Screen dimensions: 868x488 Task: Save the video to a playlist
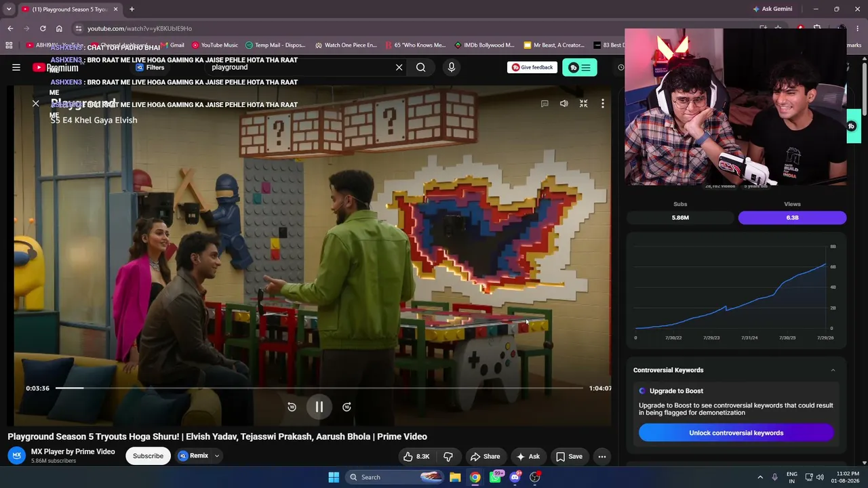569,456
